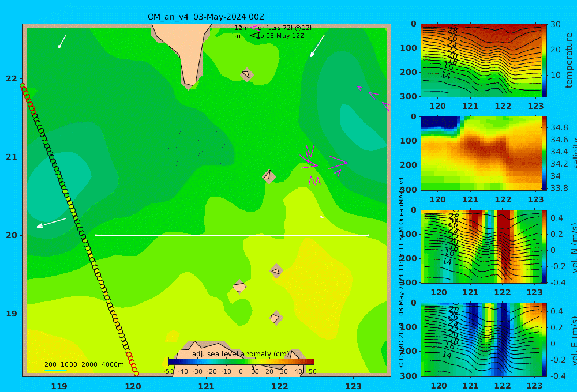The height and width of the screenshot is (392, 577).
Task: Click the longitude label 123 under the main map
Action: (x=354, y=386)
